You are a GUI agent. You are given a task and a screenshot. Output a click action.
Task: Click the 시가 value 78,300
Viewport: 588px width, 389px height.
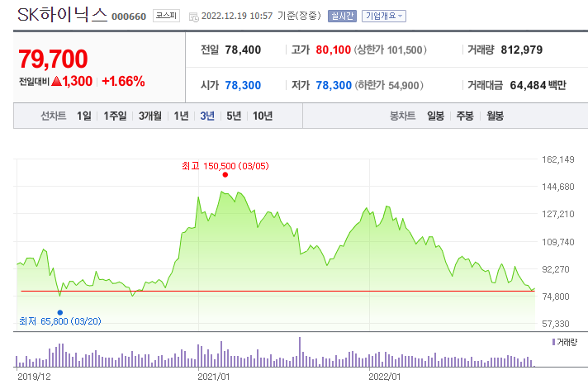tap(243, 86)
